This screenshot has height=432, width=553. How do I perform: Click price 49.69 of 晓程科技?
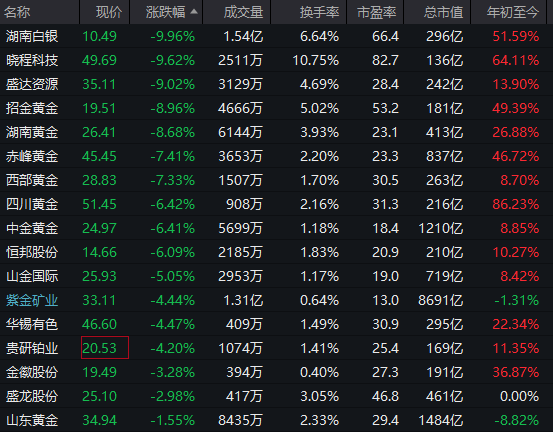[99, 60]
